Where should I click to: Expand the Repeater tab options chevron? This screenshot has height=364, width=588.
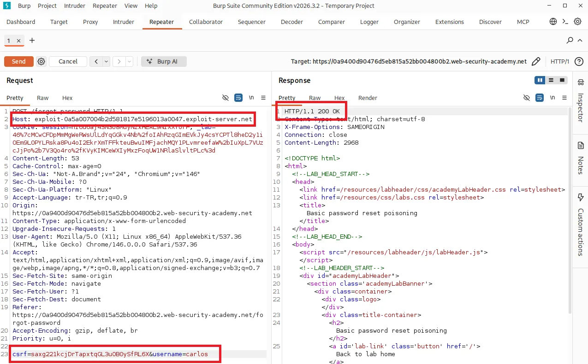(x=581, y=41)
